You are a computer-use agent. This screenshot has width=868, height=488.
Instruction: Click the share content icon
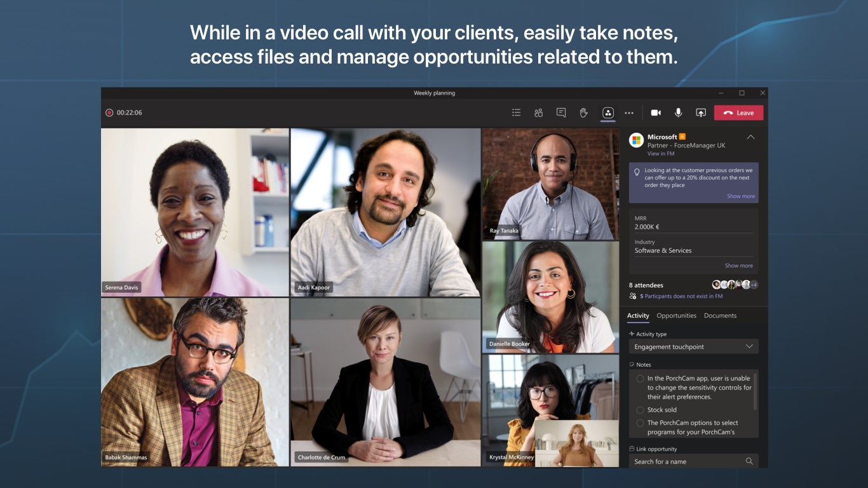pyautogui.click(x=701, y=112)
